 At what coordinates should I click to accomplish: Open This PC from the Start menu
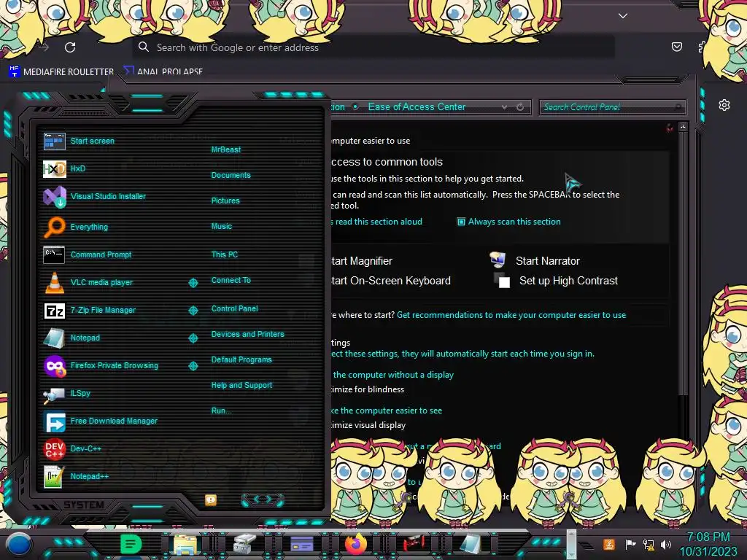click(225, 254)
